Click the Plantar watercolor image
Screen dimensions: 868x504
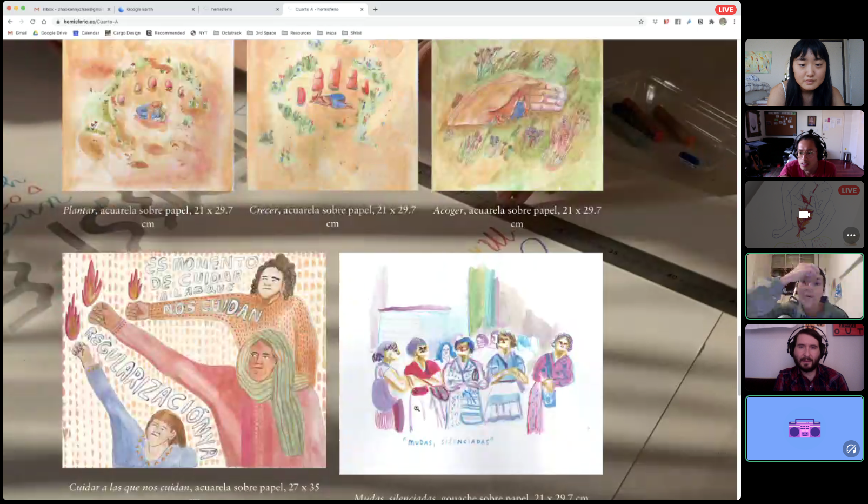click(148, 115)
